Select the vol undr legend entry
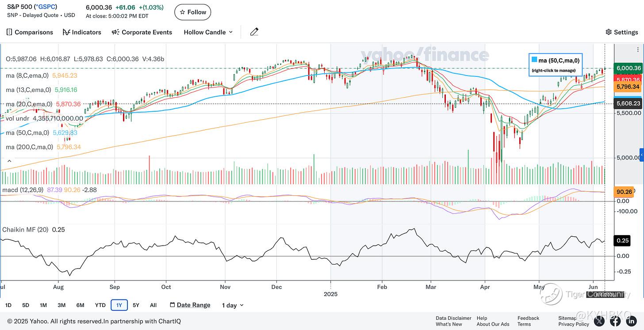 18,118
